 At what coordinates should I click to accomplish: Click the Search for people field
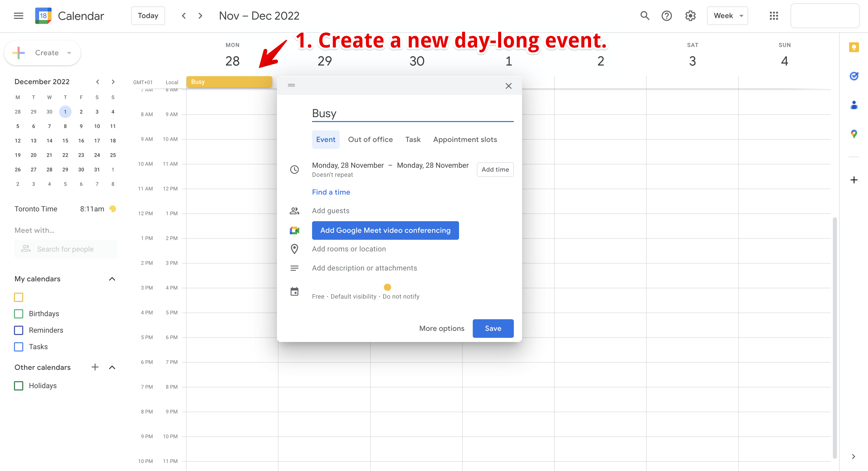click(x=66, y=249)
